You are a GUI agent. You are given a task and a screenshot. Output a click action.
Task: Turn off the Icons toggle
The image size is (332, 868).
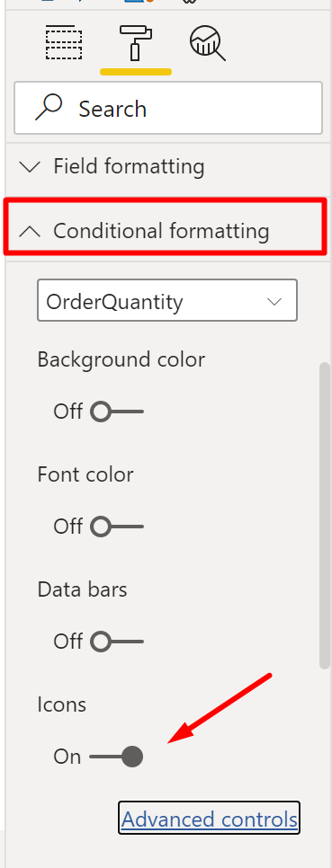(116, 757)
